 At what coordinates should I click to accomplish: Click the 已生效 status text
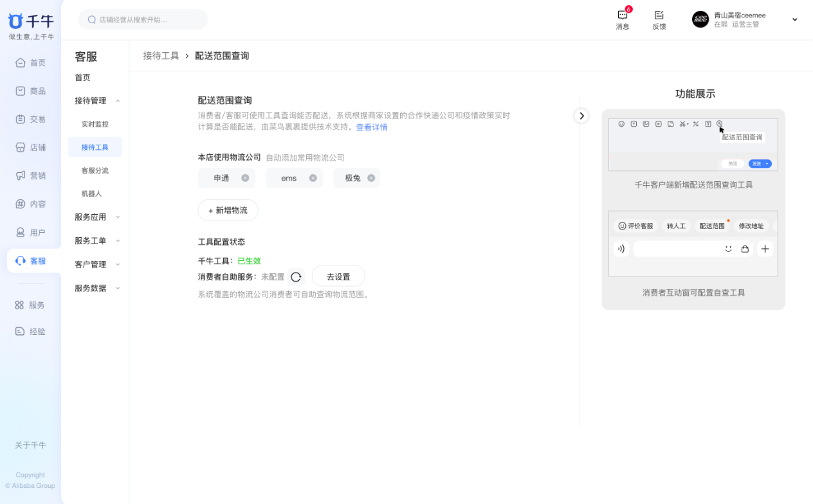[x=249, y=261]
